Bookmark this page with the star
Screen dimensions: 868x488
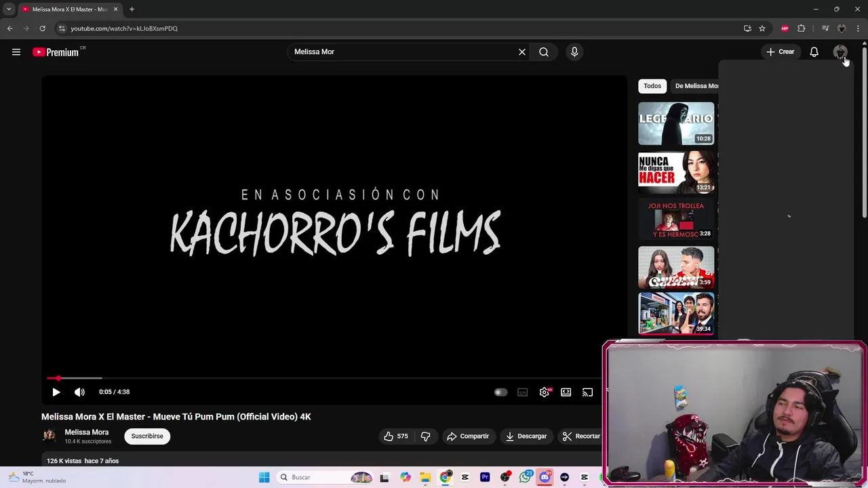(762, 28)
